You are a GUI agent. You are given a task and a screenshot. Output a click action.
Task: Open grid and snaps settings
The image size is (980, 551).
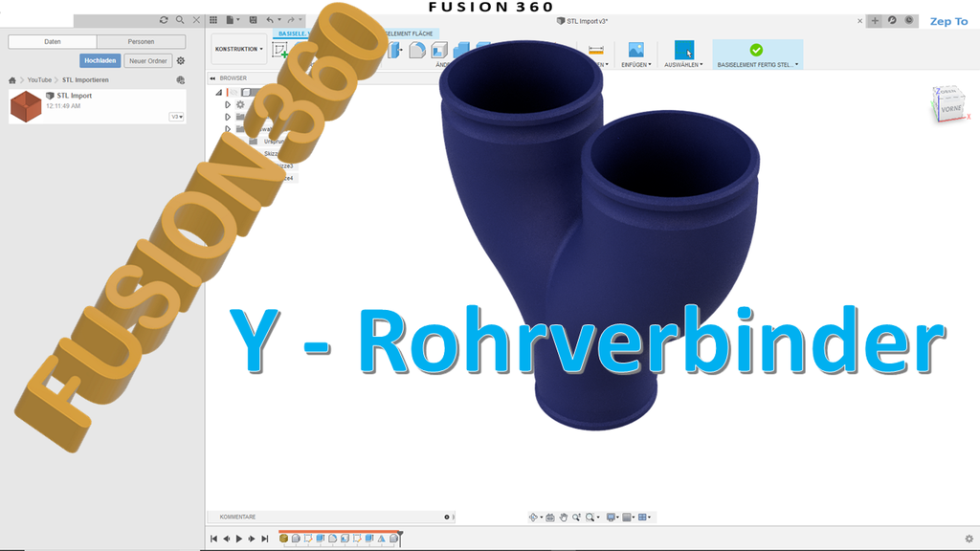point(628,518)
